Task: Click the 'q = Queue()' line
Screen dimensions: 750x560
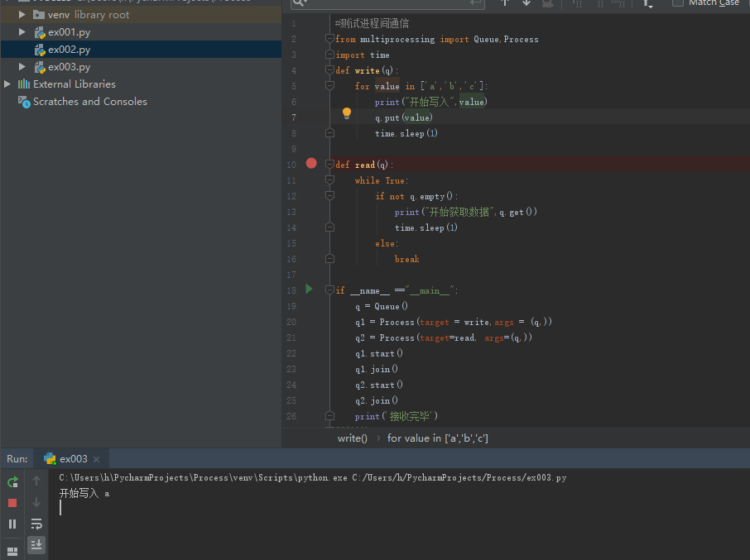Action: point(382,306)
